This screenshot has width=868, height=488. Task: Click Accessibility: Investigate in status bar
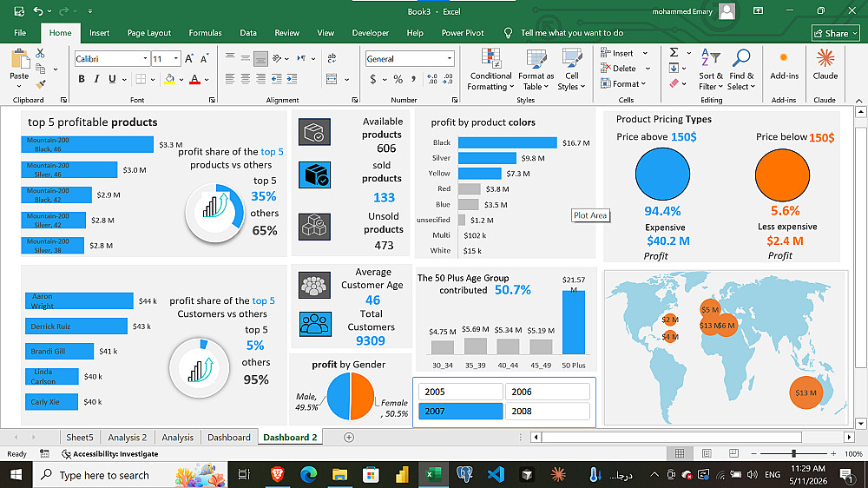pyautogui.click(x=110, y=453)
